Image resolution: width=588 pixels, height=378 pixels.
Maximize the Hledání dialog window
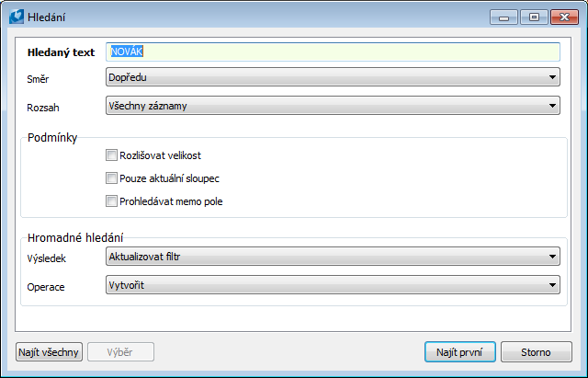tap(531, 17)
